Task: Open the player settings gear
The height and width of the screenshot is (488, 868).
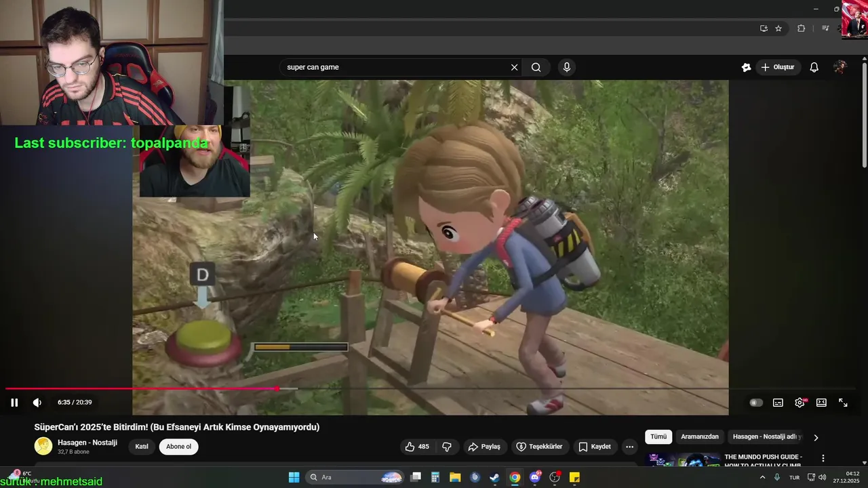Action: point(800,403)
